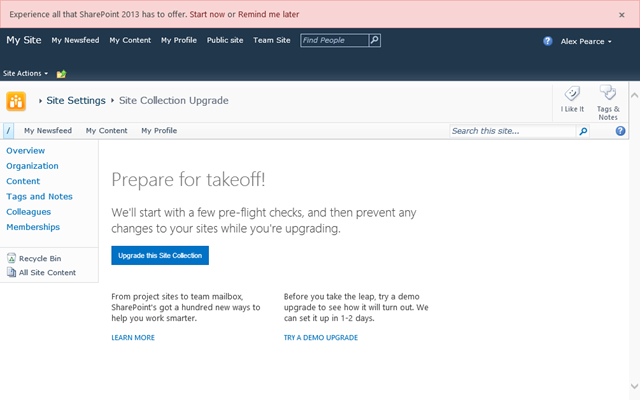Image resolution: width=640 pixels, height=400 pixels.
Task: Click the help icon next to site search
Action: click(x=620, y=131)
